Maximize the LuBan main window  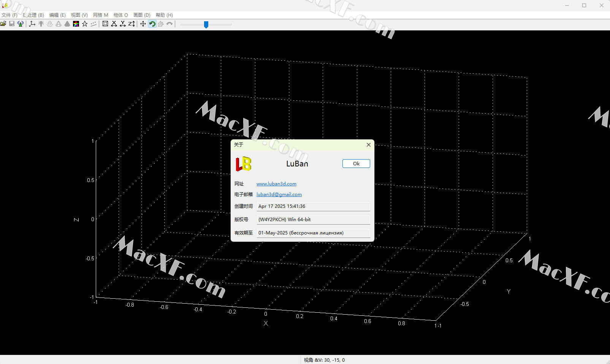584,5
